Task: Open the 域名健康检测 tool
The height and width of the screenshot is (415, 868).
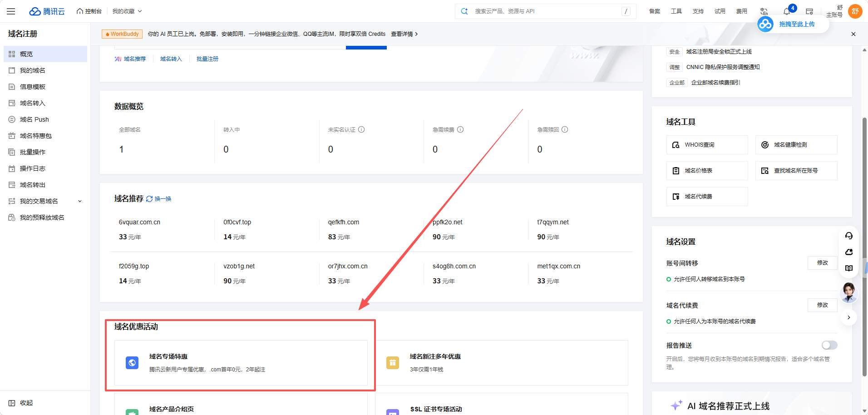Action: [796, 145]
